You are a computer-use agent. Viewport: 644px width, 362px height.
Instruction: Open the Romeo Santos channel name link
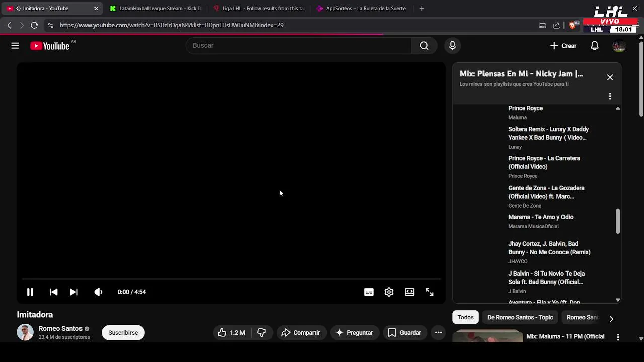point(60,329)
